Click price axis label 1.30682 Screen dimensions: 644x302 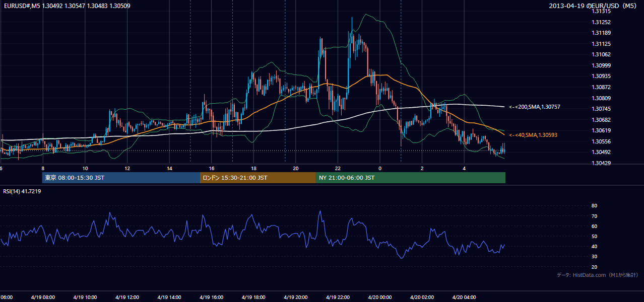click(x=601, y=120)
